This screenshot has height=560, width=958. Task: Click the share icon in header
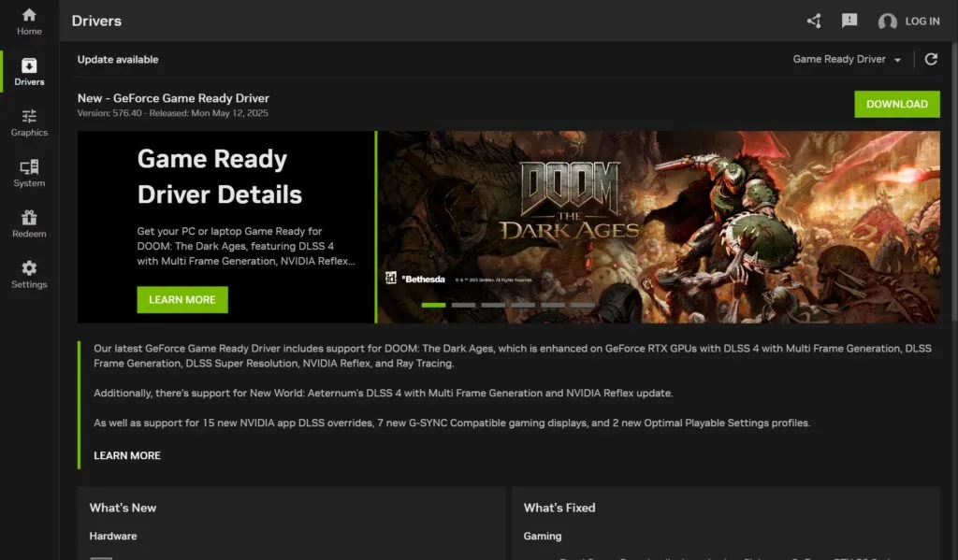(x=814, y=22)
